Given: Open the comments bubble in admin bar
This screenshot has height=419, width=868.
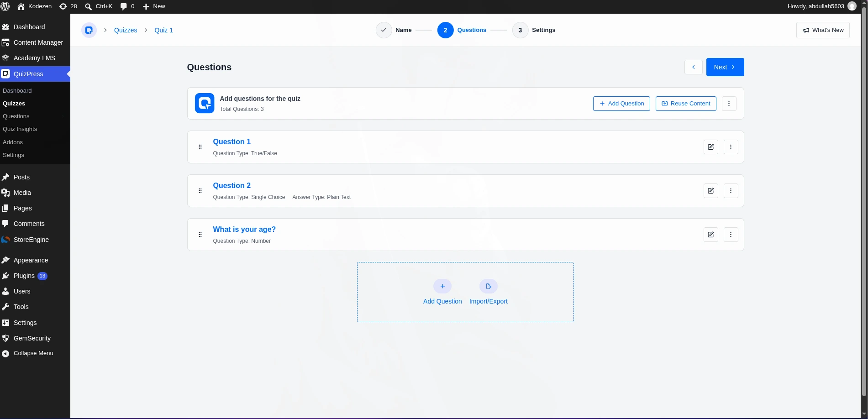Looking at the screenshot, I should point(127,6).
